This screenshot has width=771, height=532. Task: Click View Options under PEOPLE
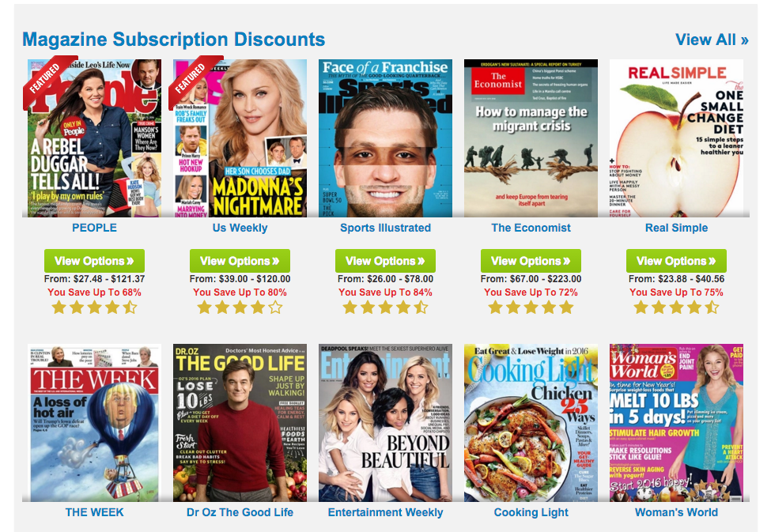(94, 261)
